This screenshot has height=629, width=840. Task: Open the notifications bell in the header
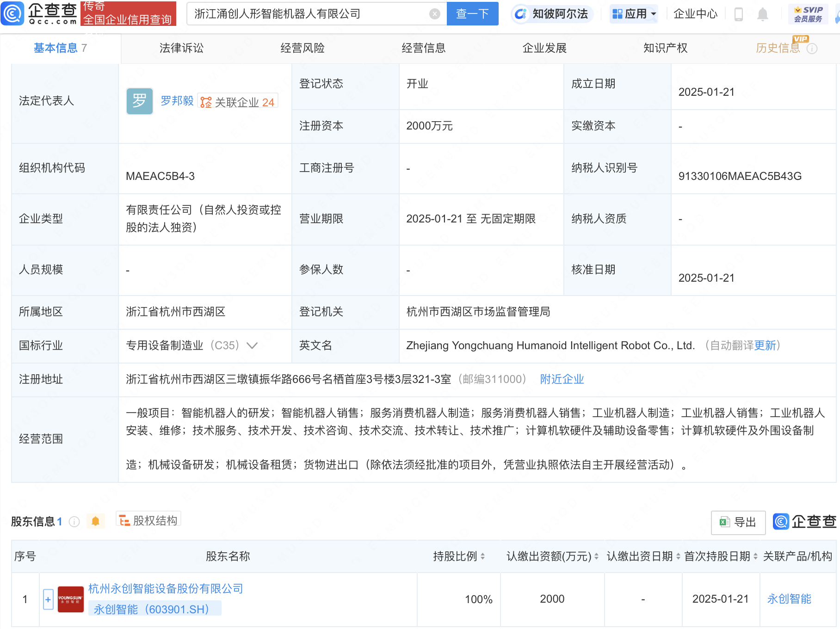pos(763,14)
